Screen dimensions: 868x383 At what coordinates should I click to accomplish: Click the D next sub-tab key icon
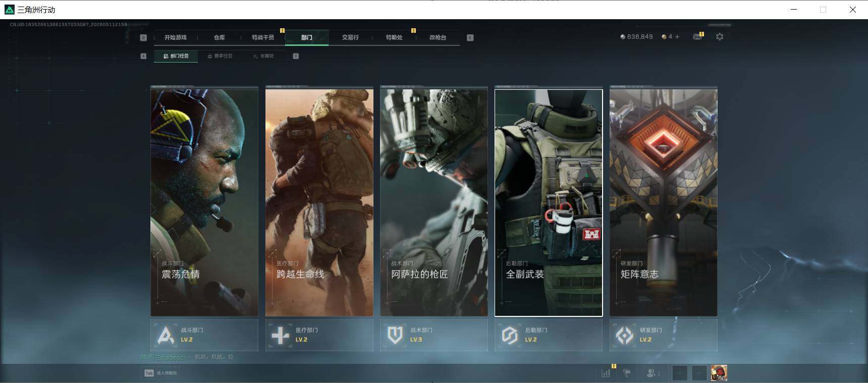click(296, 56)
